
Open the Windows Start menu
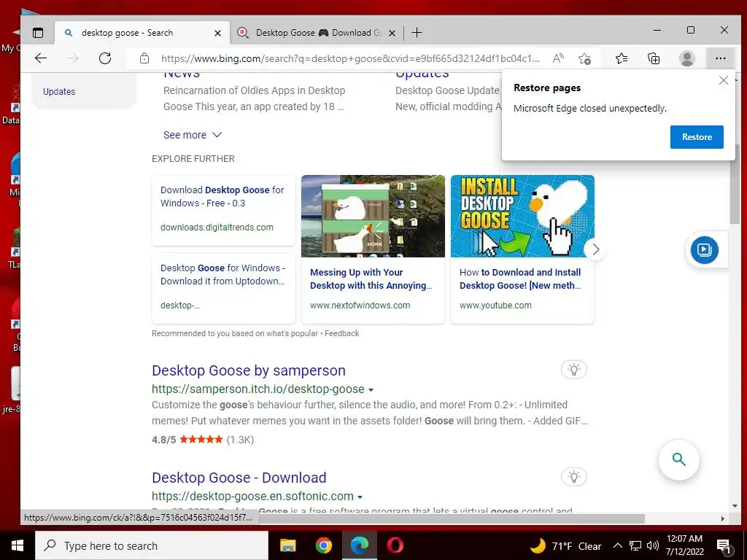point(18,545)
